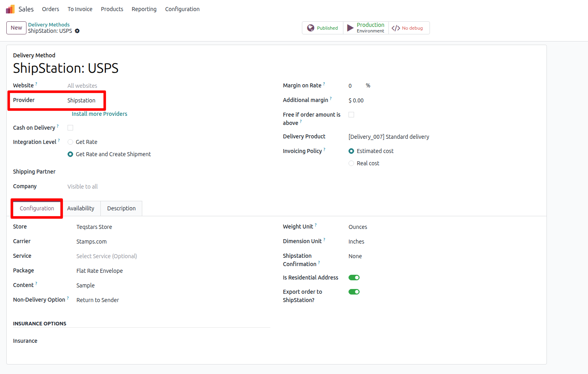Choose Estimated cost invoicing policy
This screenshot has width=588, height=374.
pyautogui.click(x=351, y=151)
